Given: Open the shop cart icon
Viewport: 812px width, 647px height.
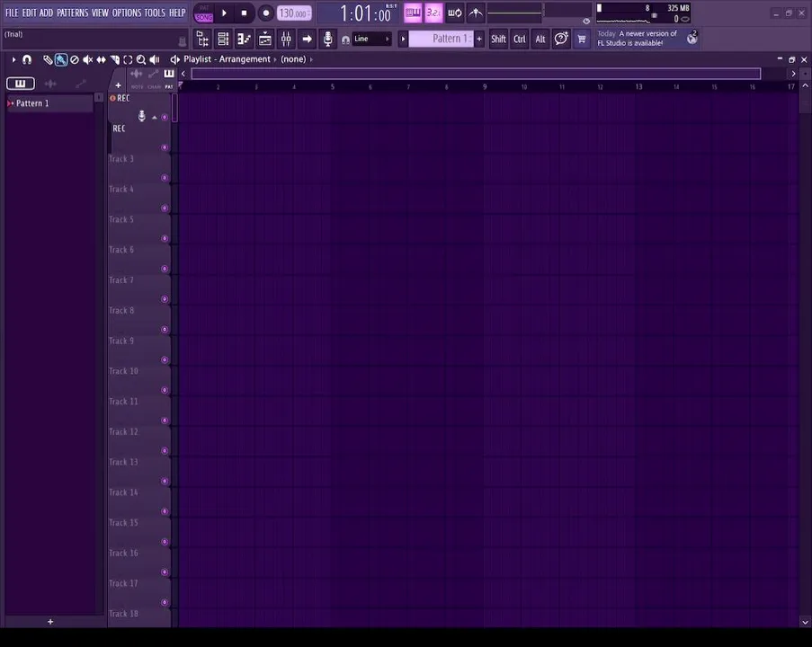Looking at the screenshot, I should (582, 39).
